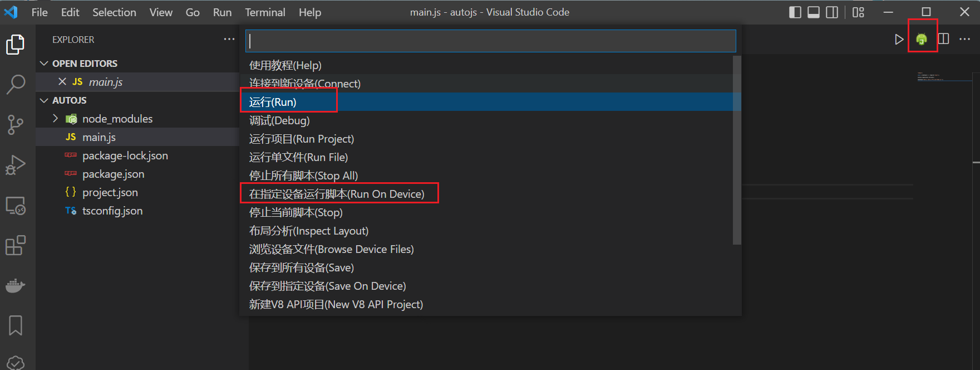Focus the command palette input box
This screenshot has height=370, width=980.
pyautogui.click(x=491, y=41)
